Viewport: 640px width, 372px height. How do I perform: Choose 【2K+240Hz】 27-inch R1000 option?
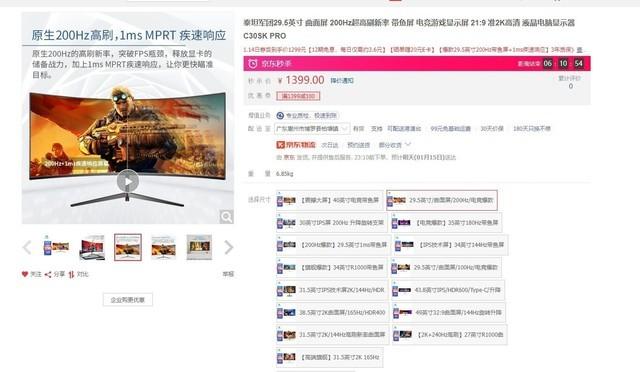449,335
